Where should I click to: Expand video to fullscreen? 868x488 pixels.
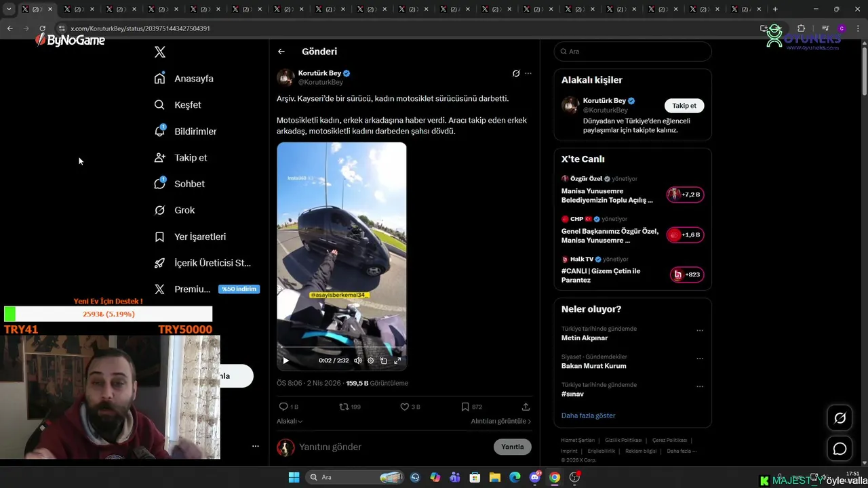click(x=397, y=361)
